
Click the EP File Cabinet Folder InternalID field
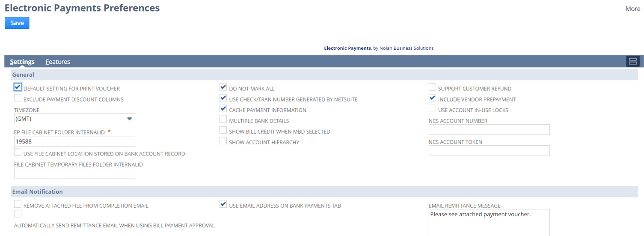74,141
